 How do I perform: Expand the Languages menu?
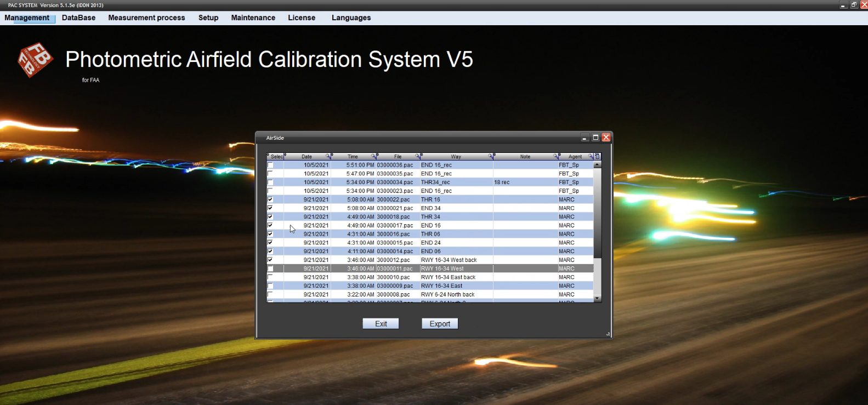[351, 18]
